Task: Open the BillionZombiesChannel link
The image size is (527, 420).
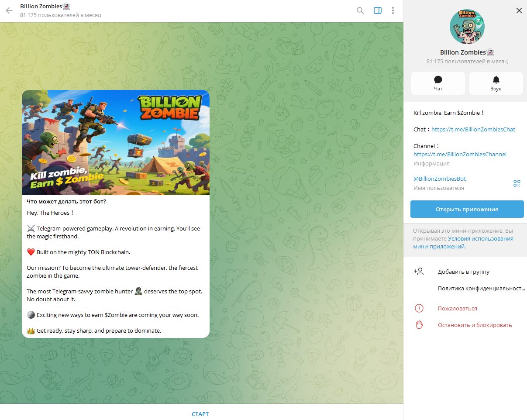Action: coord(460,154)
